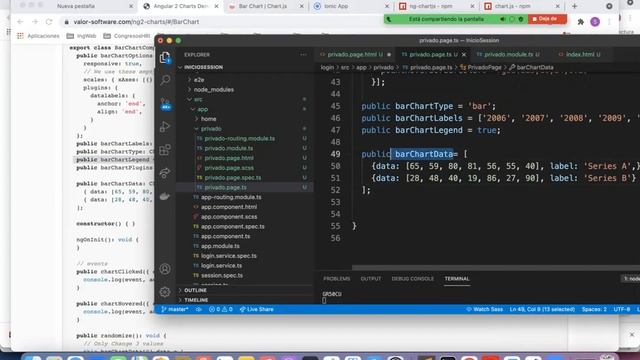Click Chrome back navigation arrow

click(20, 22)
